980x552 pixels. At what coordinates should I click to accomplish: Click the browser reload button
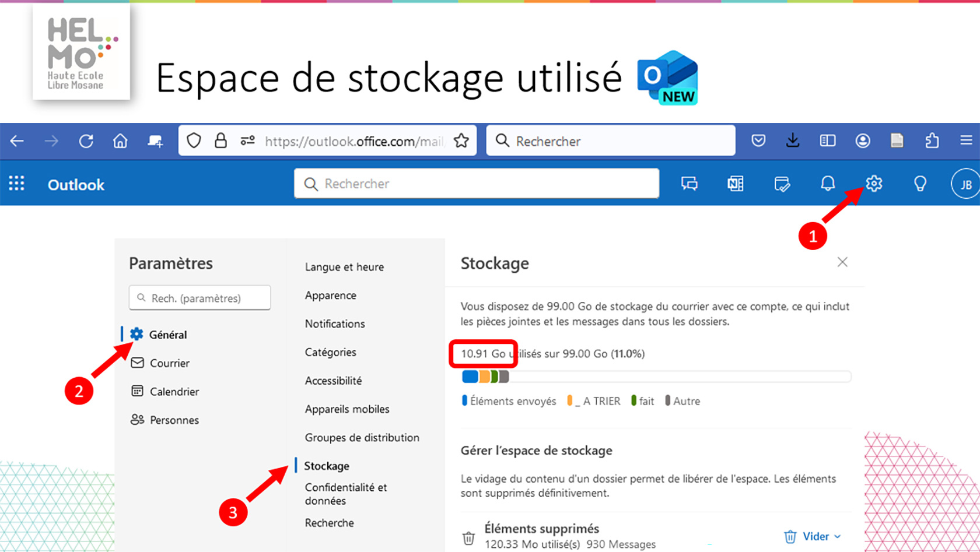(86, 141)
